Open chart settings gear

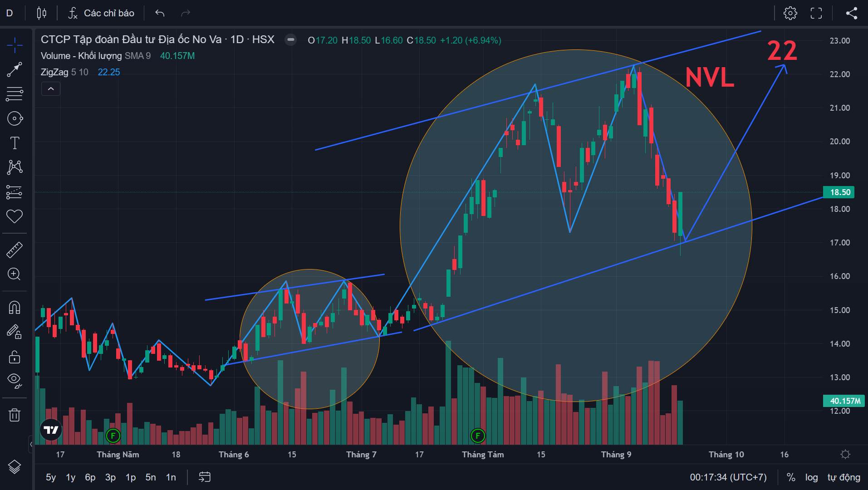pos(790,13)
